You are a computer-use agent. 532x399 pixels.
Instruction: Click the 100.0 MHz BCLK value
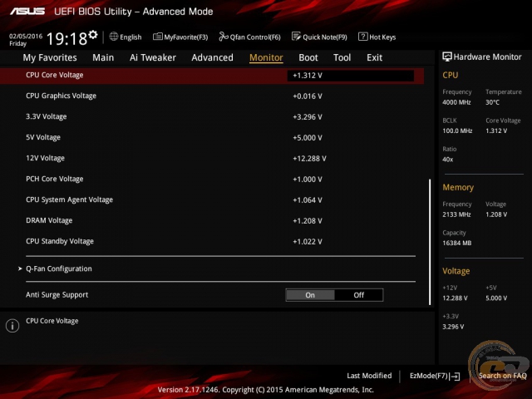coord(457,131)
